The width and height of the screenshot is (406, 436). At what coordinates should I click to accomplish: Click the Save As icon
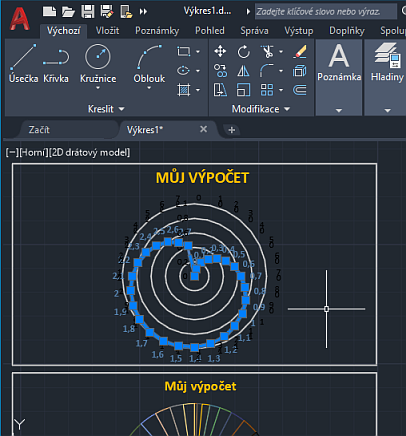[107, 12]
